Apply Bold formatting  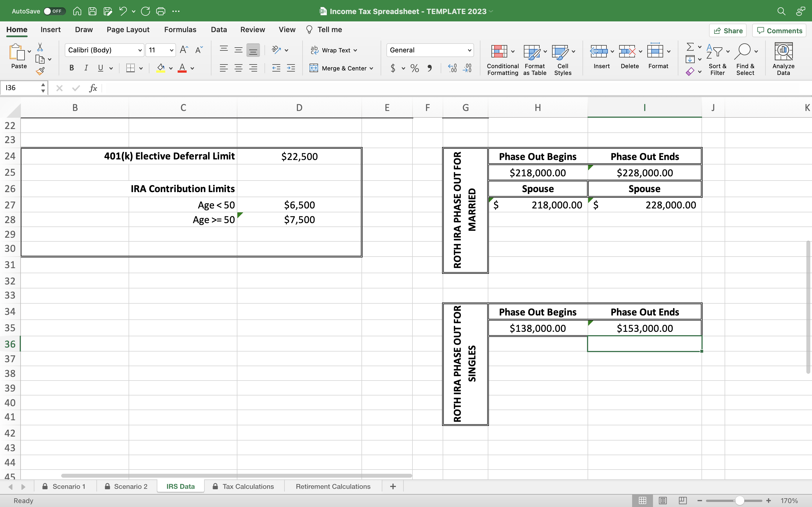click(71, 68)
